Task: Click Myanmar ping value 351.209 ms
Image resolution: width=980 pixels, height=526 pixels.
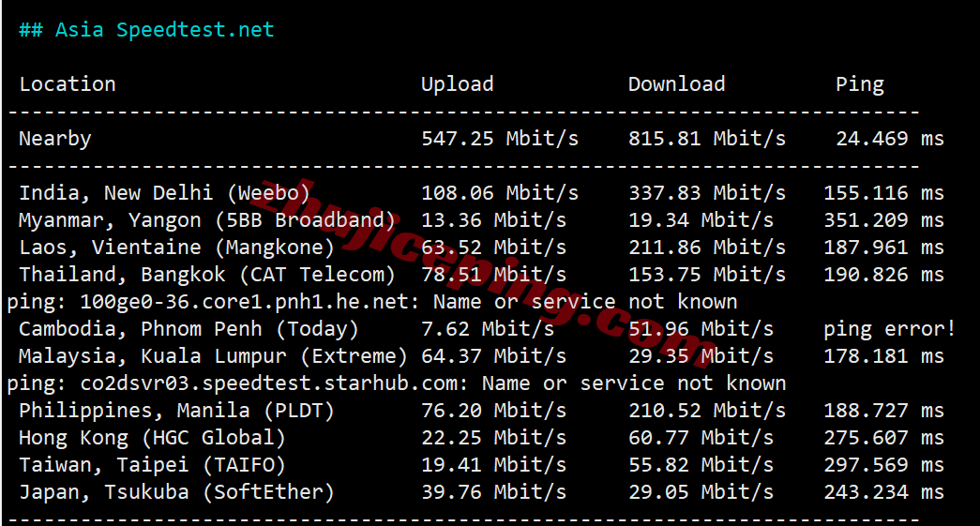Action: pyautogui.click(x=883, y=220)
